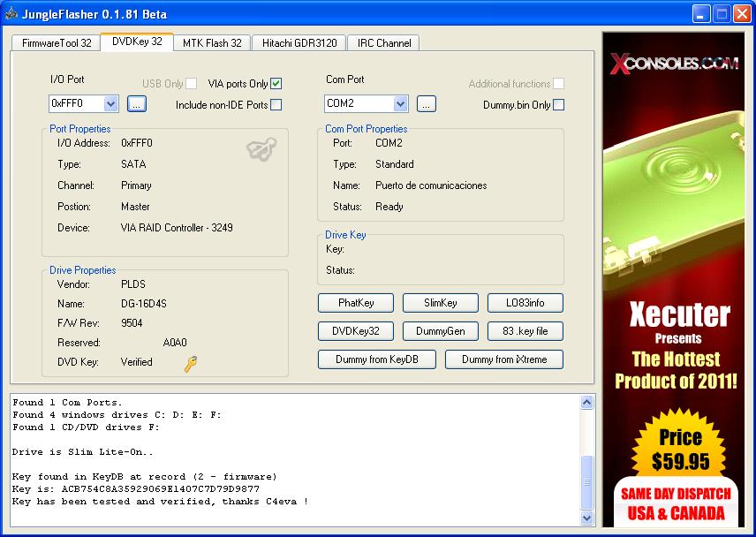Click the browse button next to I/O Port

(136, 104)
